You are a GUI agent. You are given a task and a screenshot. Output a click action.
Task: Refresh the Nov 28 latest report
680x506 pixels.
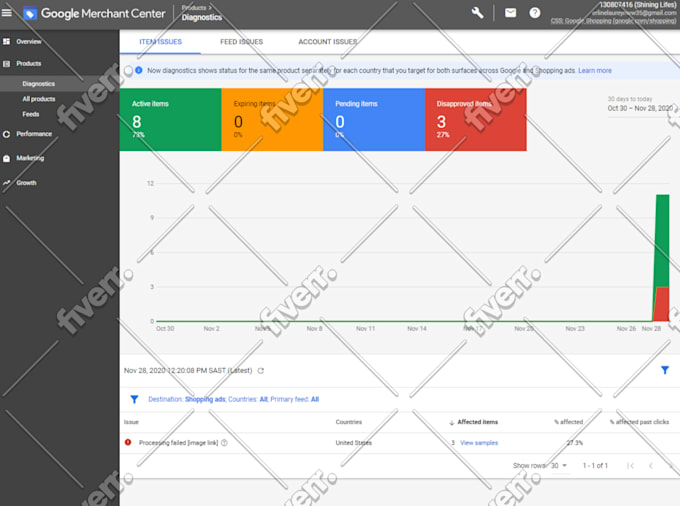click(261, 371)
